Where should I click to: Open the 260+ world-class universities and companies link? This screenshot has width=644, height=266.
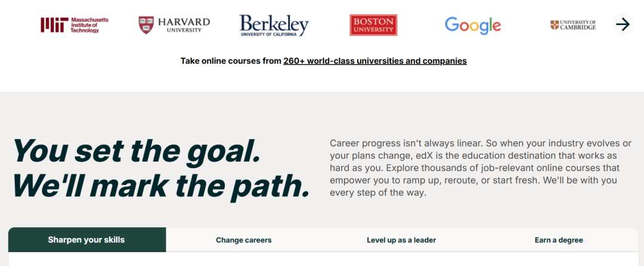(375, 61)
